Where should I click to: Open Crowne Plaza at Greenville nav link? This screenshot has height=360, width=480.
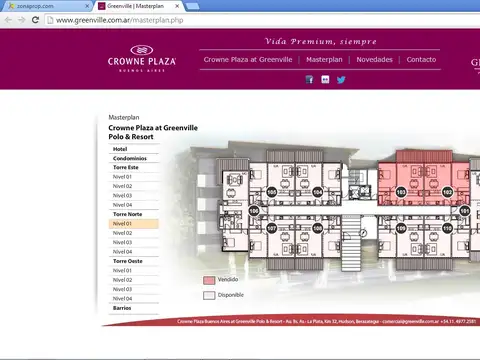248,60
